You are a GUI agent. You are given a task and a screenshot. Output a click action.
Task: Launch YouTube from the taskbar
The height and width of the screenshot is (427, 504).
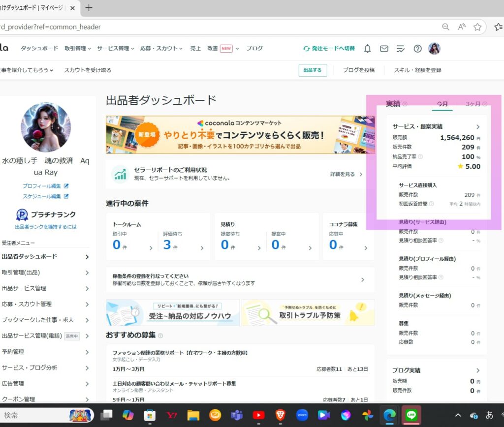click(x=258, y=415)
